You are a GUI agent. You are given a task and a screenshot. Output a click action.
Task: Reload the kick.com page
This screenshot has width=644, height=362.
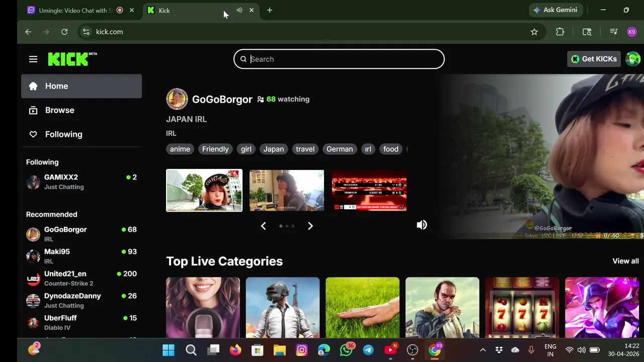pos(64,32)
